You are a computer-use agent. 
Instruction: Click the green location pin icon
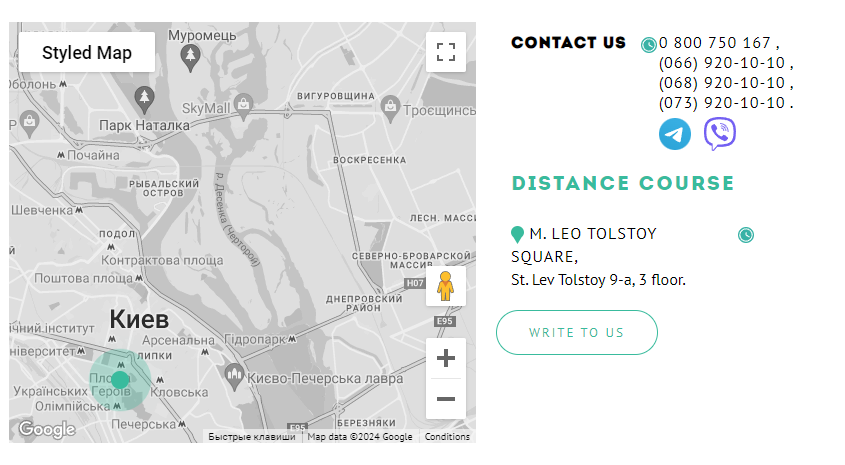(517, 235)
